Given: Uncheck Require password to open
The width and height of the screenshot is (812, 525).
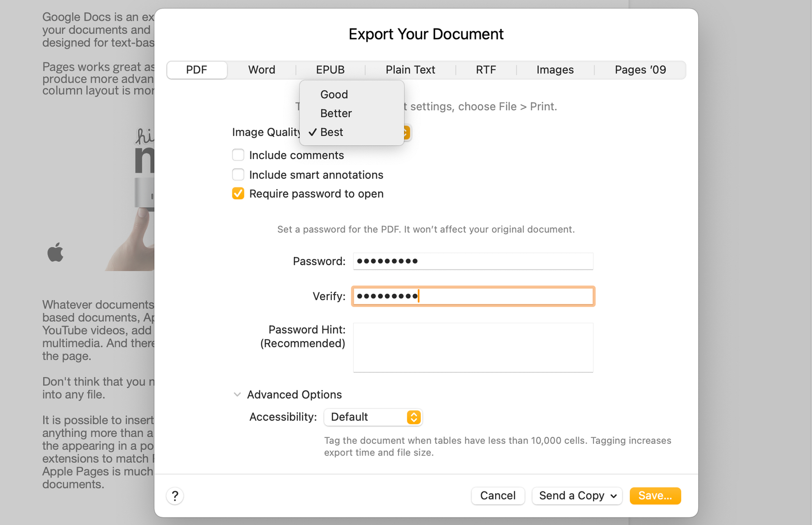Looking at the screenshot, I should point(238,193).
